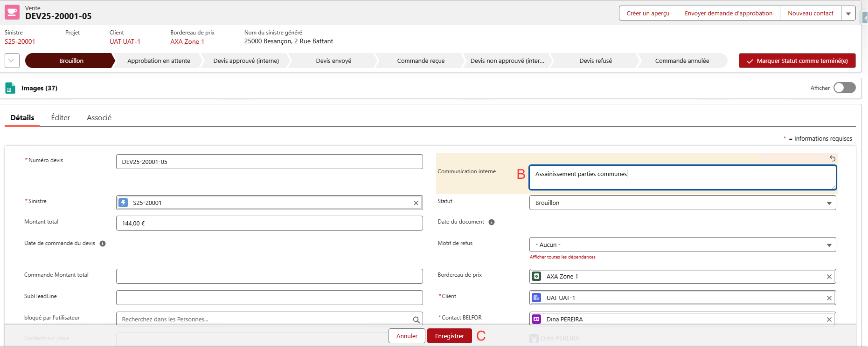Save the record with Enregistrer
The height and width of the screenshot is (347, 868).
coord(450,336)
